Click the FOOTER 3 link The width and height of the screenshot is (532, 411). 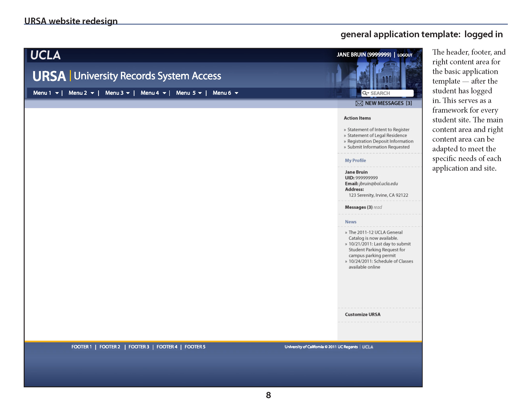tap(139, 347)
